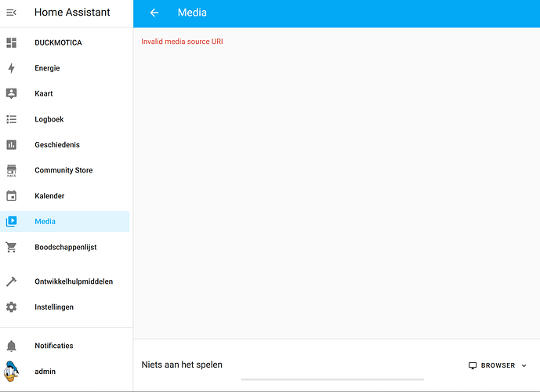This screenshot has width=540, height=392.
Task: Click the Energie lightning bolt icon
Action: (12, 68)
